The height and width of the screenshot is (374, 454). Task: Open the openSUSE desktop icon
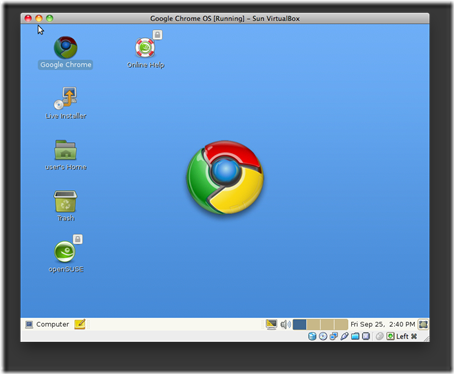point(65,252)
